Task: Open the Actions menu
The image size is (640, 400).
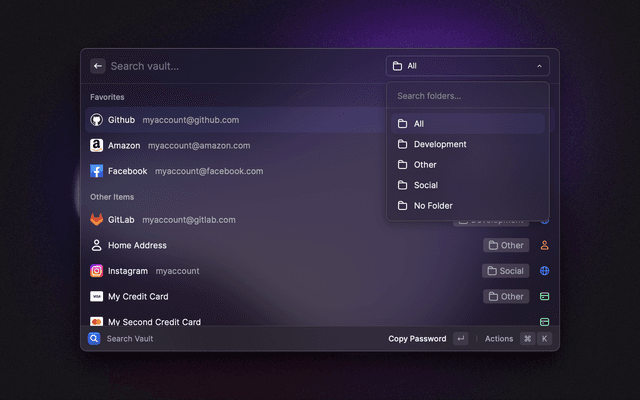Action: click(x=498, y=339)
